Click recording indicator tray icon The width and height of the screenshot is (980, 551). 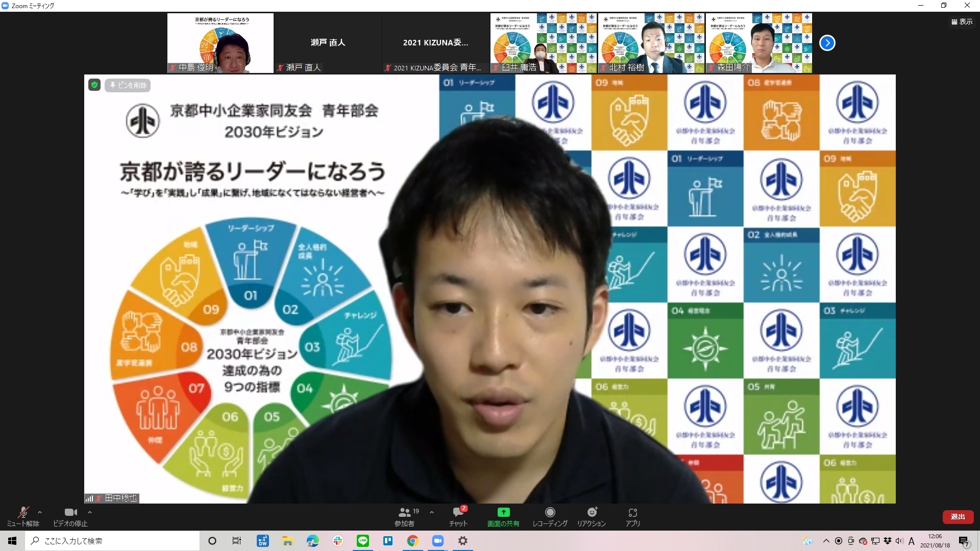point(839,541)
